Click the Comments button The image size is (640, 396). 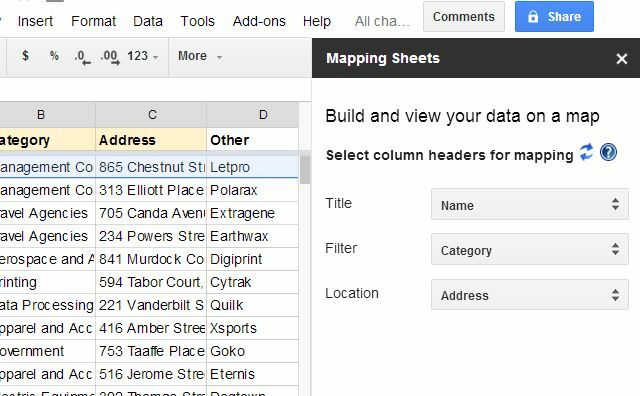[464, 17]
